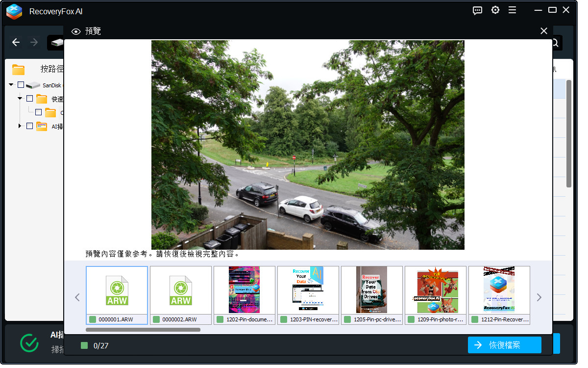Click the thumbnail strip horizontal scrollbar
Screen dimensions: 588x368
pyautogui.click(x=143, y=330)
